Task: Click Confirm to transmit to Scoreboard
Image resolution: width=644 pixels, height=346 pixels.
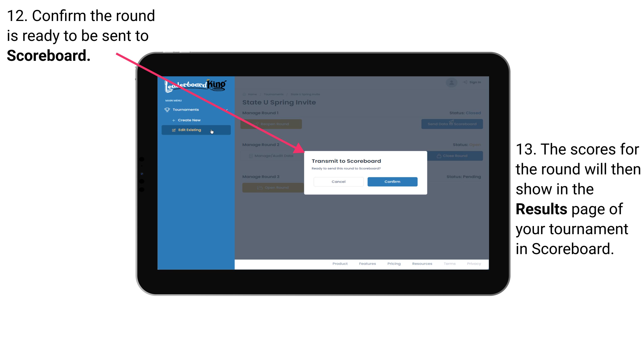Action: 392,181
